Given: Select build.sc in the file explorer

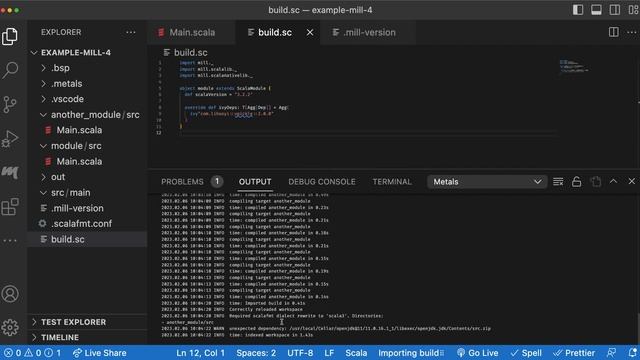Looking at the screenshot, I should tap(87, 239).
